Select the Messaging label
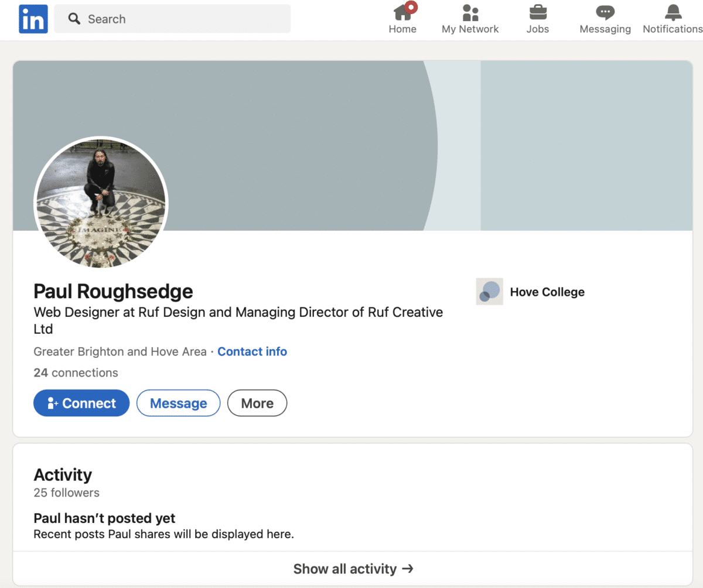The width and height of the screenshot is (703, 588). click(x=605, y=29)
